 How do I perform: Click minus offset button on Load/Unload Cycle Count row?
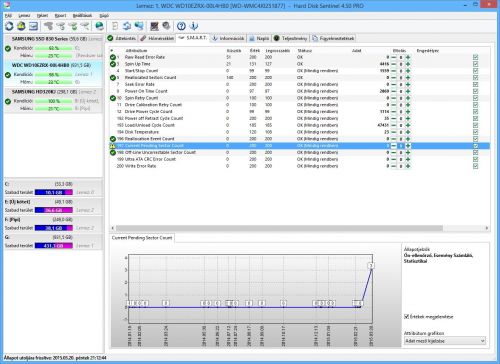coord(394,125)
